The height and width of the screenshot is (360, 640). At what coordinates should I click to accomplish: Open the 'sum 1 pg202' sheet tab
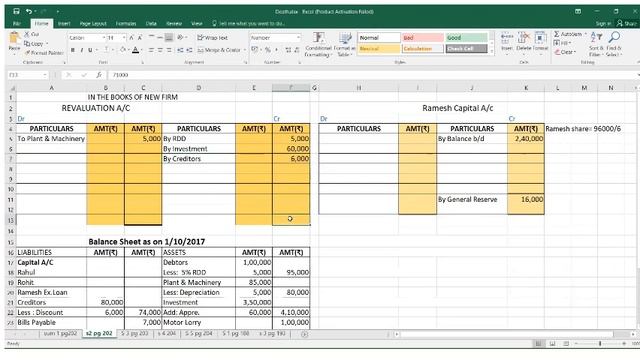click(60, 334)
